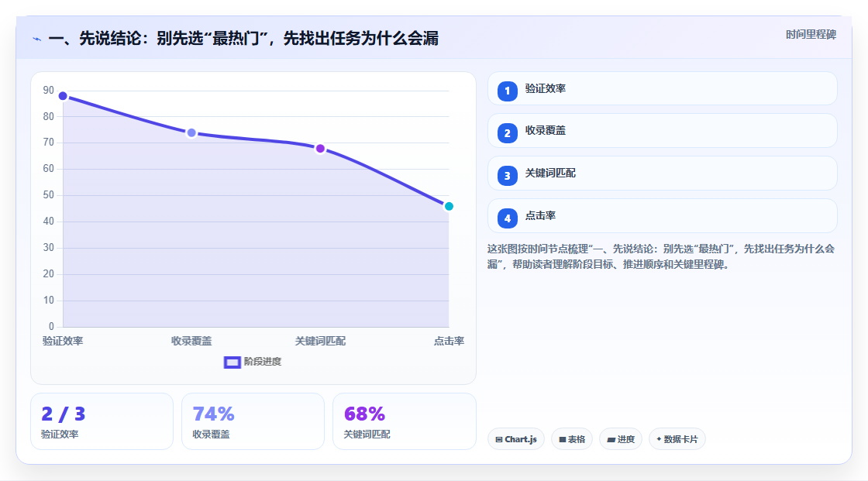Click the x-axis label 关键词匹配
The image size is (868, 481).
click(320, 341)
